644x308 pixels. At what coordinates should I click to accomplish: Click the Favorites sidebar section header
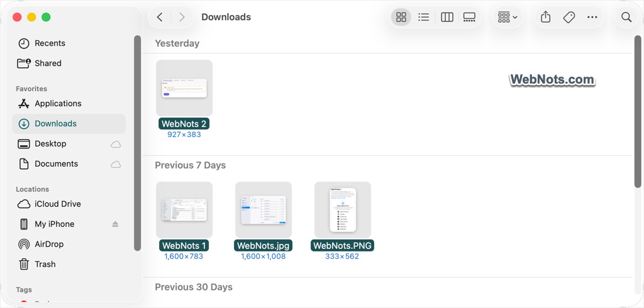pyautogui.click(x=31, y=89)
